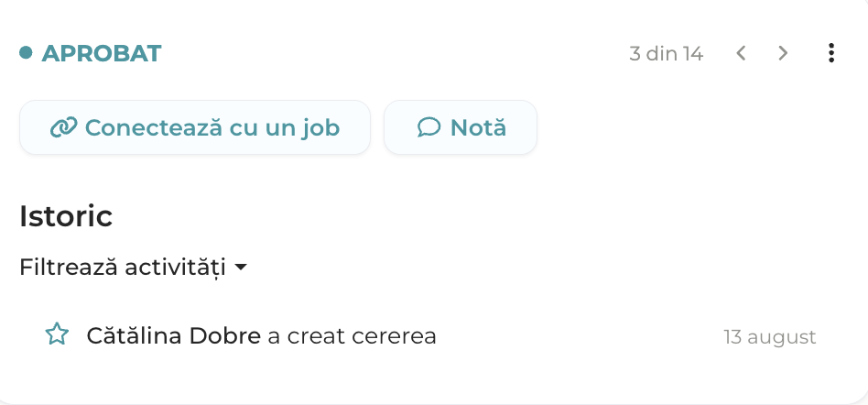Click the APROBAT status label
868x405 pixels.
coord(102,53)
